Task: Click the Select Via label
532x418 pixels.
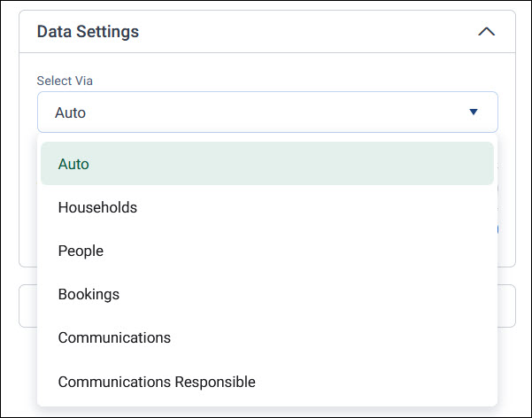Action: click(x=65, y=81)
